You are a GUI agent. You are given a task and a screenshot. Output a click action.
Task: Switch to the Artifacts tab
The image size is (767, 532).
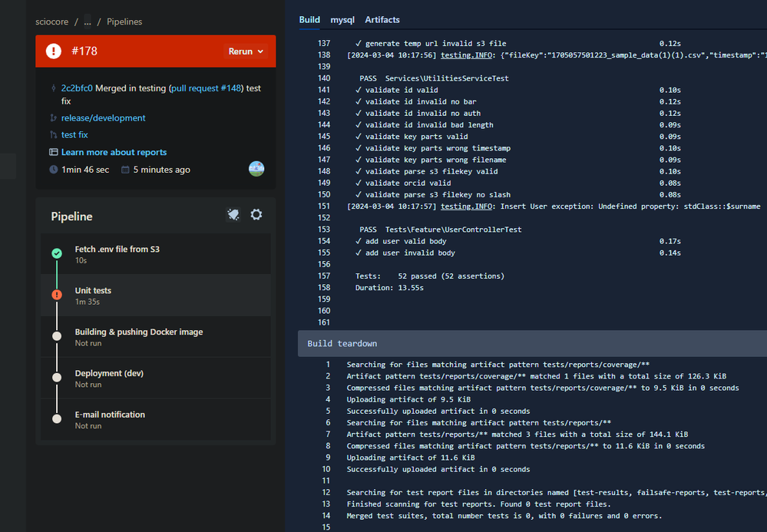[x=382, y=19]
